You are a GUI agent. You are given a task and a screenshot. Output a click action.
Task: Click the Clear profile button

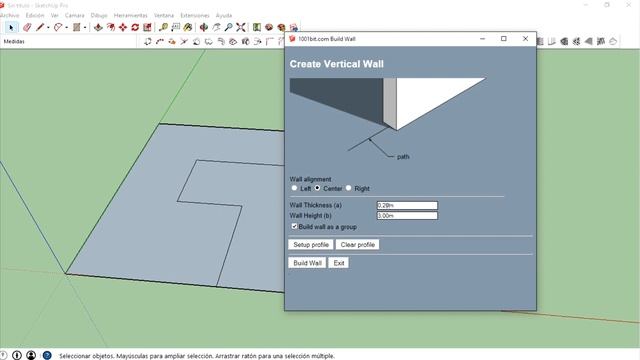tap(358, 244)
